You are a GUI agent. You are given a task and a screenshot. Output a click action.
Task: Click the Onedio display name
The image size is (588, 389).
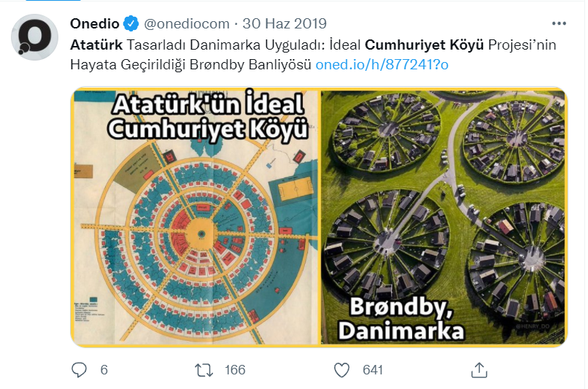95,24
